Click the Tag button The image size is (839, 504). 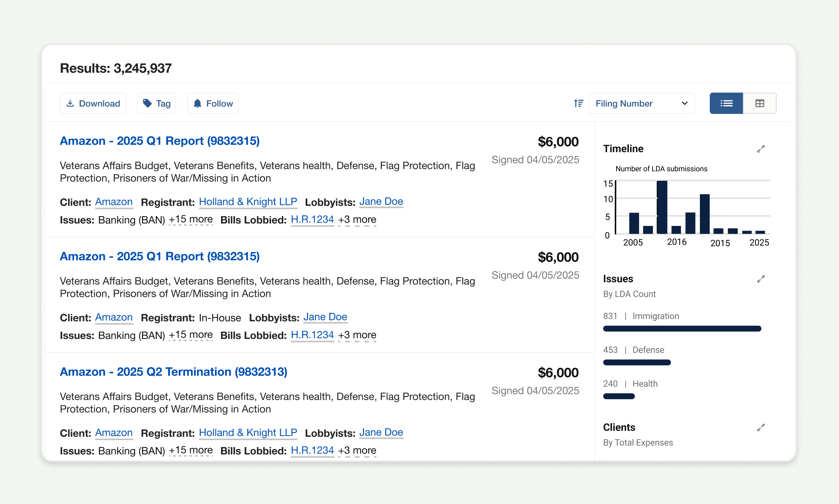pyautogui.click(x=156, y=104)
